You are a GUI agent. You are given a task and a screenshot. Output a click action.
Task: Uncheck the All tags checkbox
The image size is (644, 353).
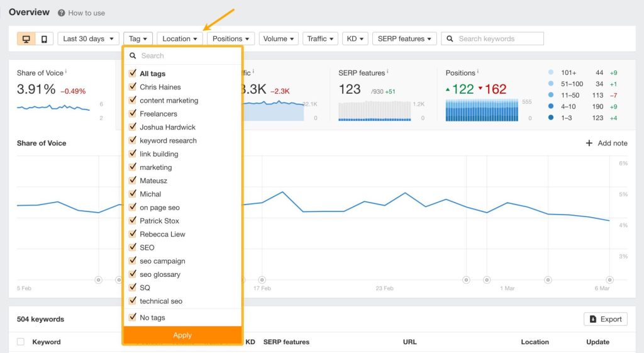133,74
